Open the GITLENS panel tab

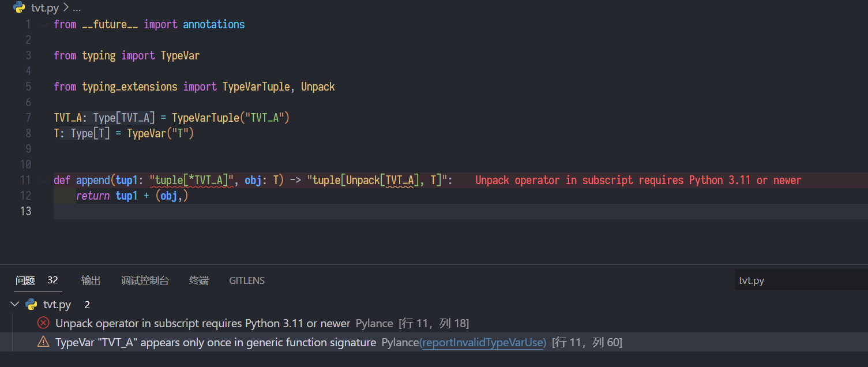[x=247, y=280]
